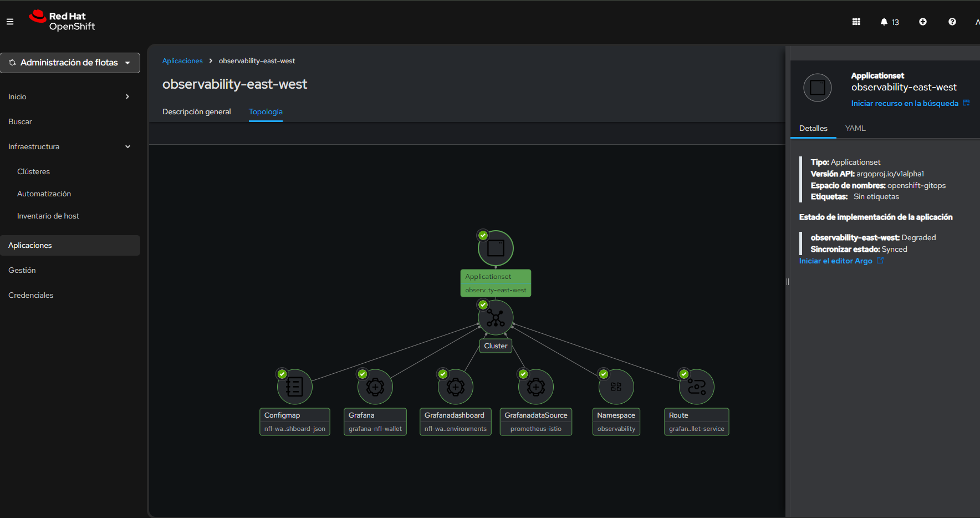Toggle the hamburger navigation menu

pyautogui.click(x=10, y=22)
